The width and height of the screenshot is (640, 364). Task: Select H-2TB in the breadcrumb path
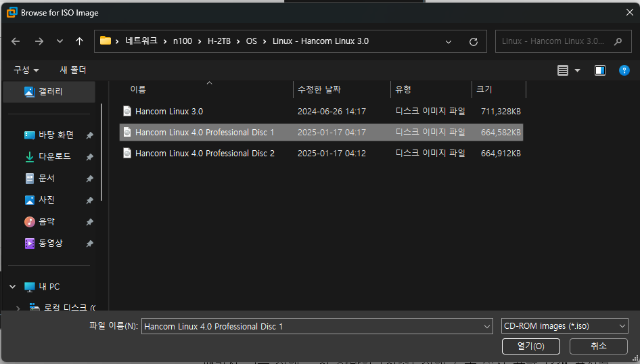[219, 41]
